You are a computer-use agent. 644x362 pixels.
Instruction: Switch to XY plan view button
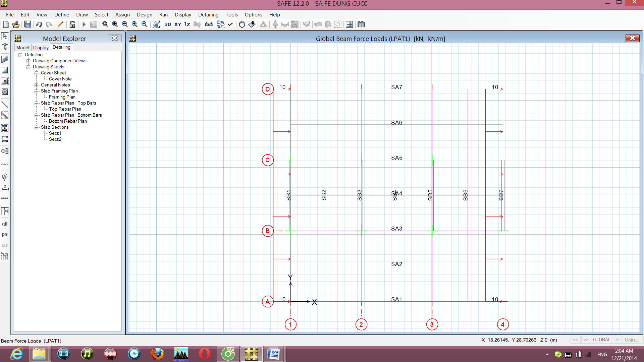[x=178, y=24]
